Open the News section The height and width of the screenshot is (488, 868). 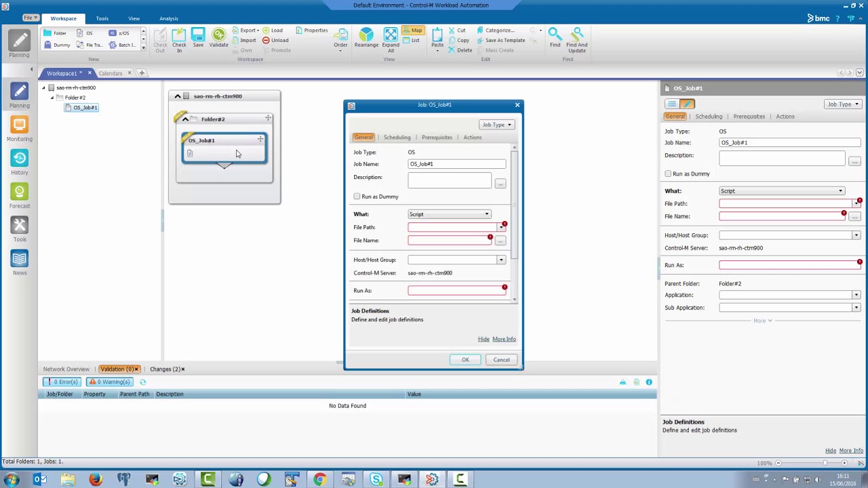point(19,263)
